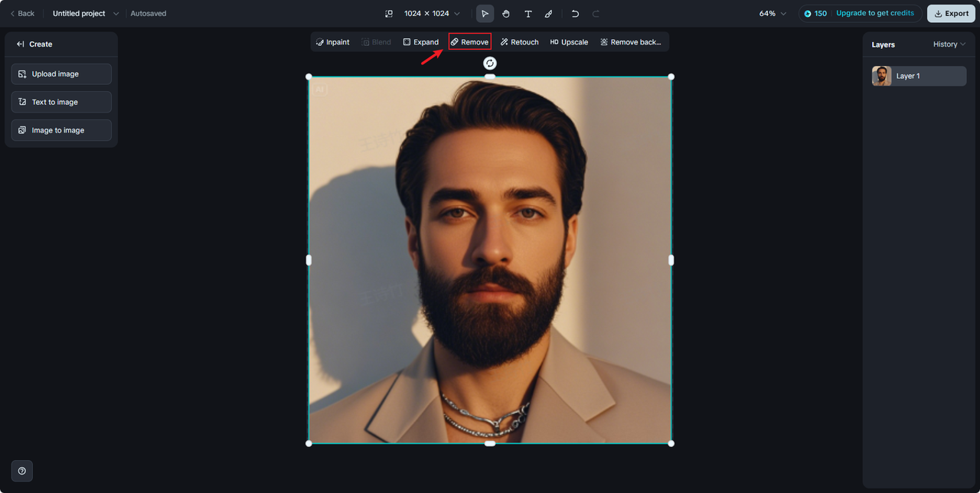Click the rotate handle above the image
Screen dimensions: 980x493
coord(490,63)
